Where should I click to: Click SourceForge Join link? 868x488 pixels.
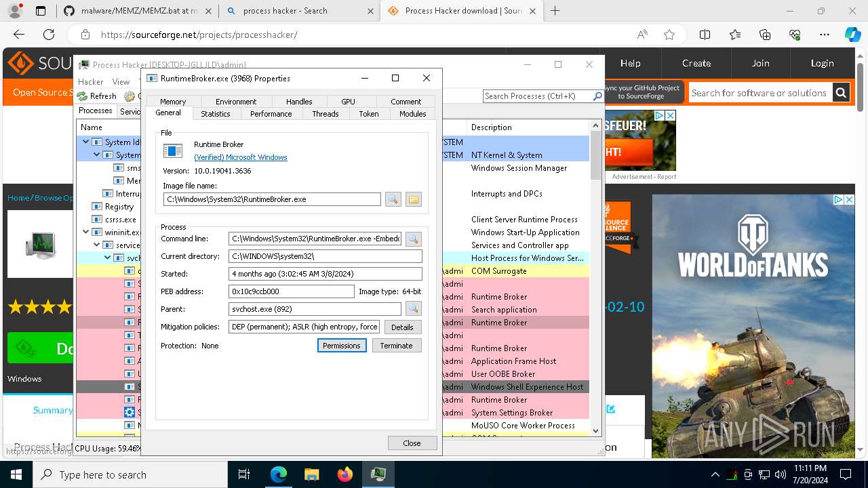[760, 63]
